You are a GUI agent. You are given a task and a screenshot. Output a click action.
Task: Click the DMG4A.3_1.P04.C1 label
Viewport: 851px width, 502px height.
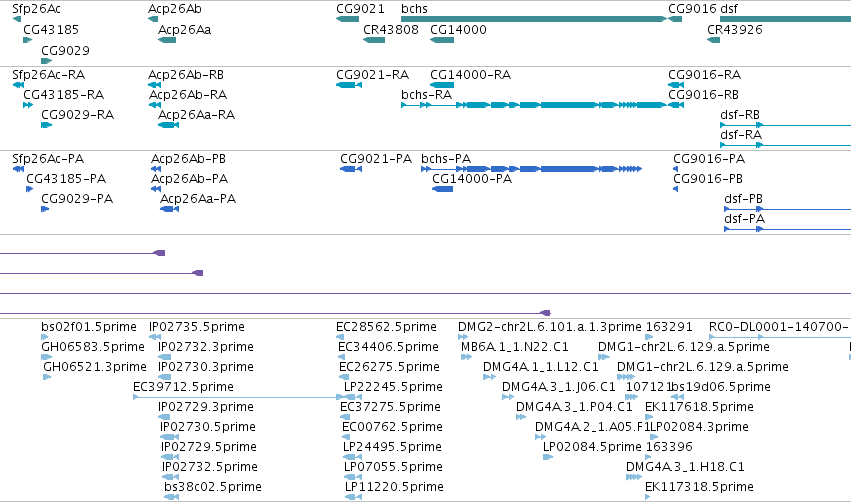click(x=574, y=407)
